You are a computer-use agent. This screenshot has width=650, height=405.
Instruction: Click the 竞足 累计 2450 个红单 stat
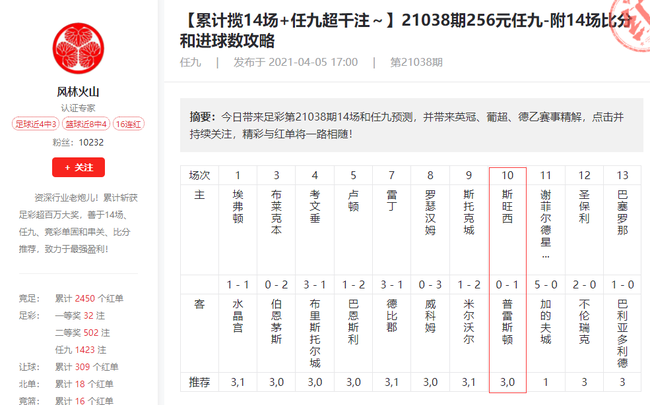click(71, 298)
